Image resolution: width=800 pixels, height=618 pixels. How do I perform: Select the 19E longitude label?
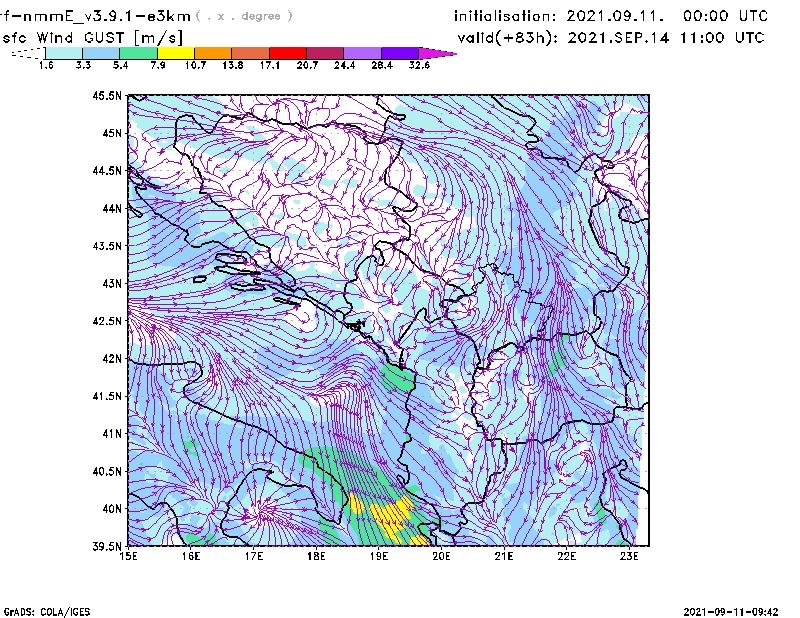[379, 556]
